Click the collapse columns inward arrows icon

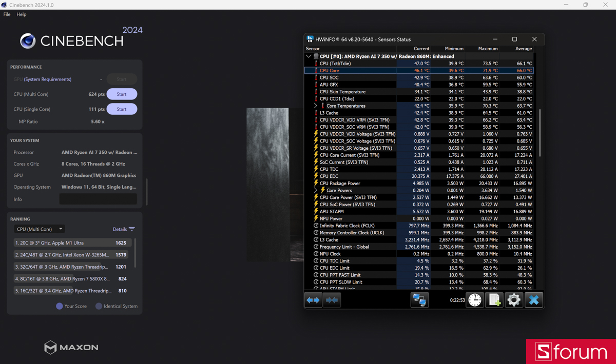pos(332,300)
